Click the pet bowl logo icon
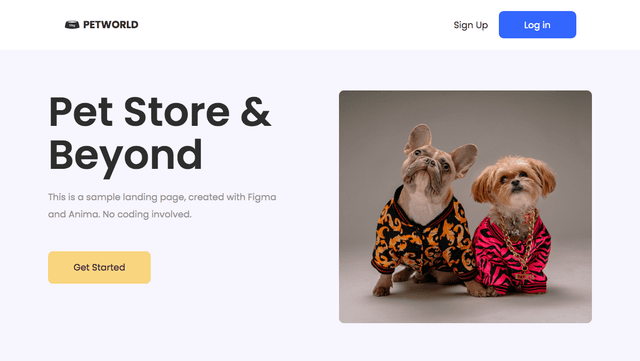This screenshot has height=361, width=640. [x=72, y=25]
